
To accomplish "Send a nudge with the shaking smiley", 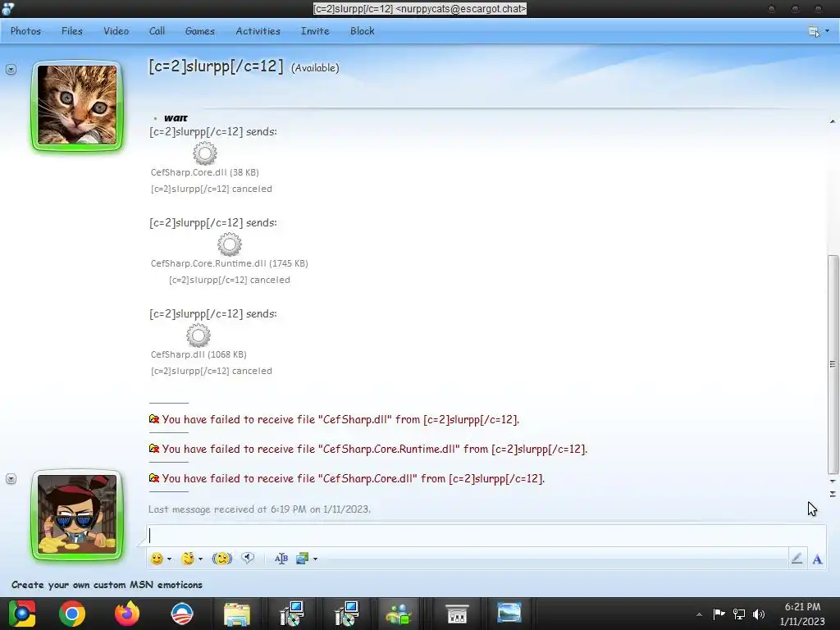I will point(221,559).
